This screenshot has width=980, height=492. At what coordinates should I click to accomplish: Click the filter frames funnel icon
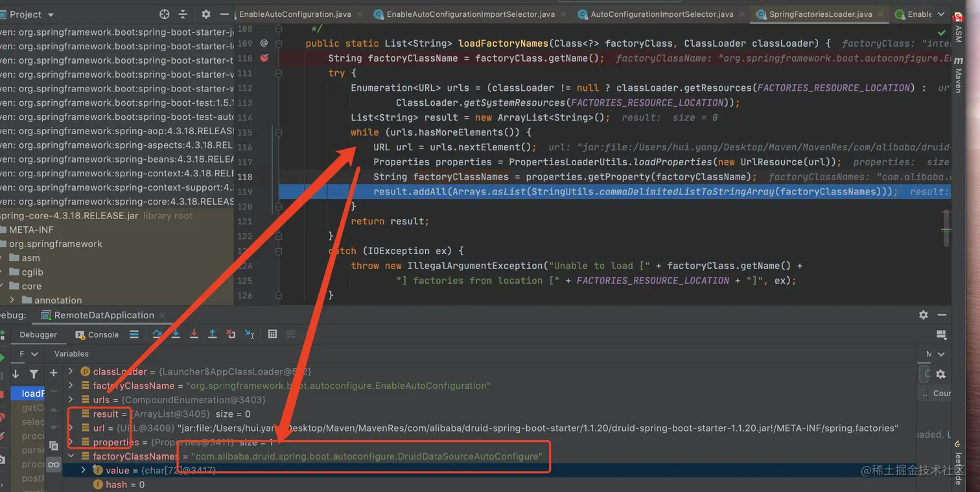(34, 374)
